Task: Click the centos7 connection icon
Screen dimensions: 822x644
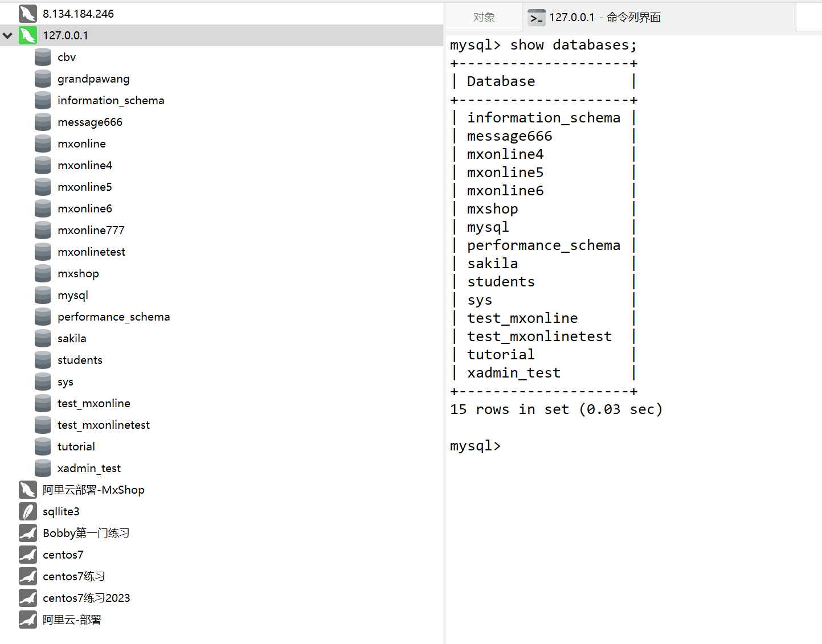Action: point(27,555)
